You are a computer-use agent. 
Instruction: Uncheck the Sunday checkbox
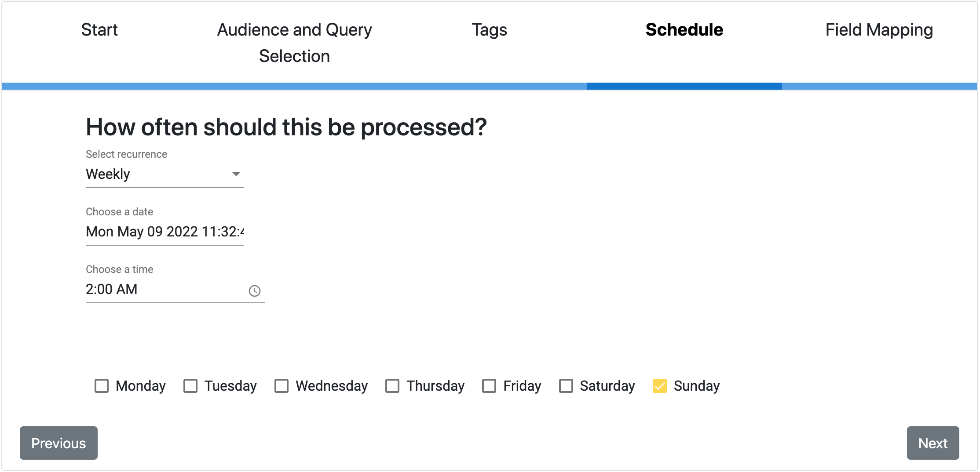tap(660, 386)
